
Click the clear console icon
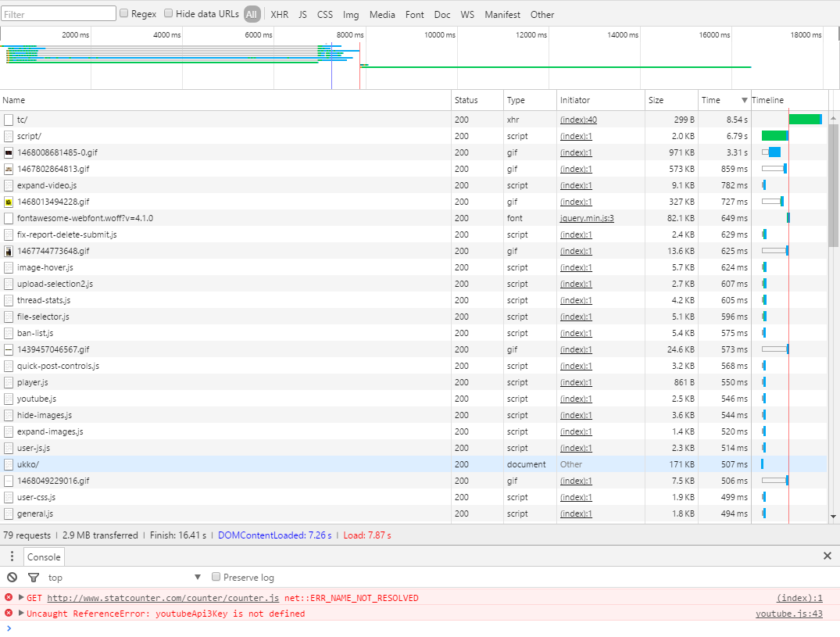coord(12,578)
